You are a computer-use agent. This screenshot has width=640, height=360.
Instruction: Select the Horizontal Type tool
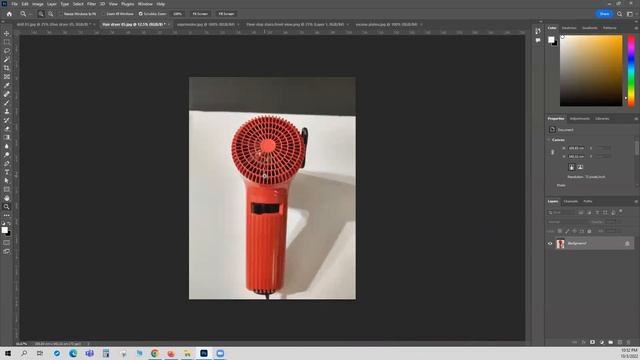7,172
